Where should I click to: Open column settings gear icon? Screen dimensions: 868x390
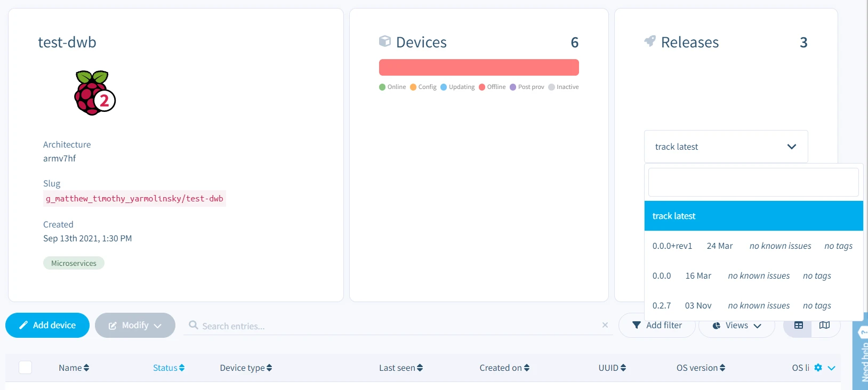click(818, 368)
